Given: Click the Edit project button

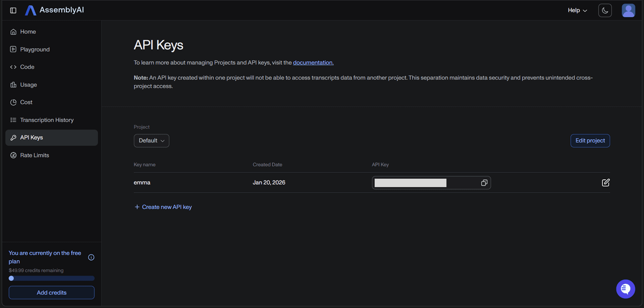Looking at the screenshot, I should coord(590,140).
